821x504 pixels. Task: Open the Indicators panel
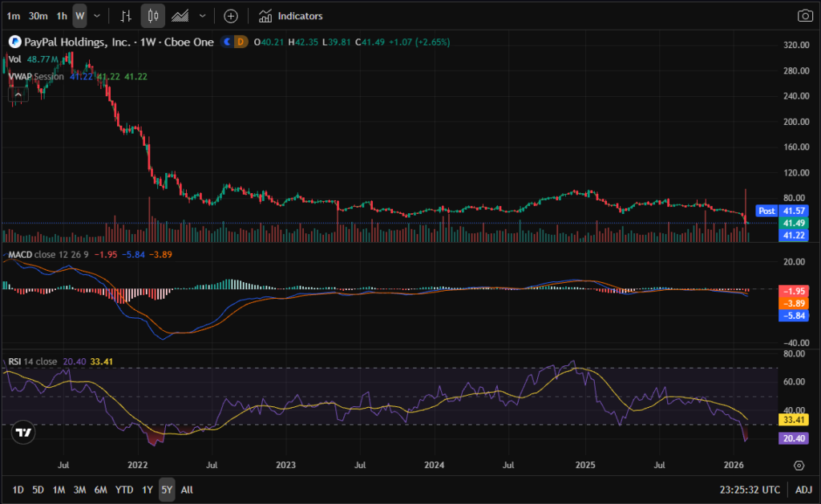point(291,16)
